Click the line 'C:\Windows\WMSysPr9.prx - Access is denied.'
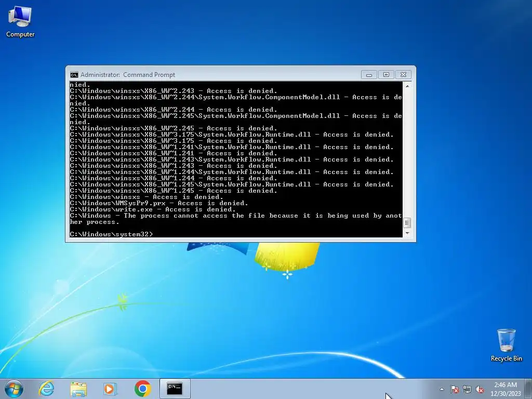 (x=159, y=203)
